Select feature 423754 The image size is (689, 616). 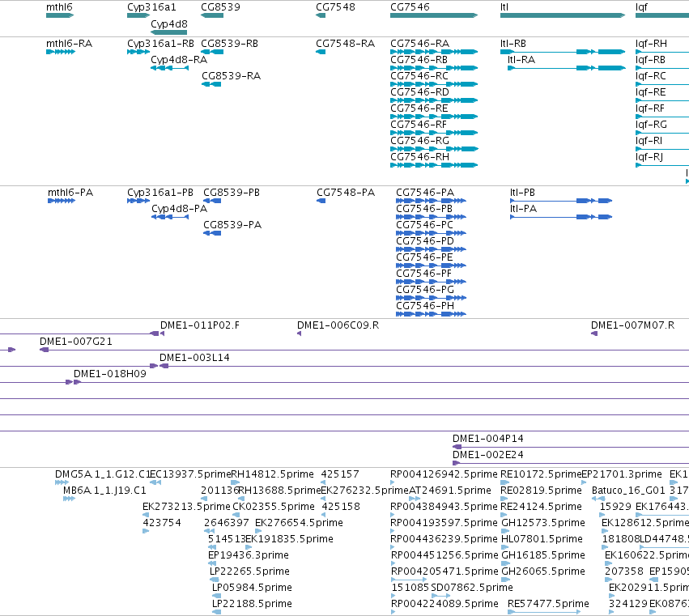click(146, 531)
